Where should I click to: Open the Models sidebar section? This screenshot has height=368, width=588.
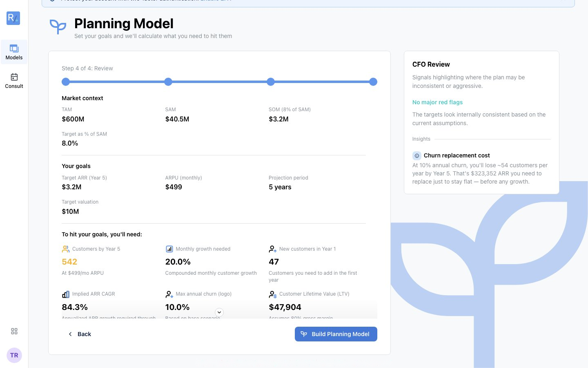[x=14, y=52]
